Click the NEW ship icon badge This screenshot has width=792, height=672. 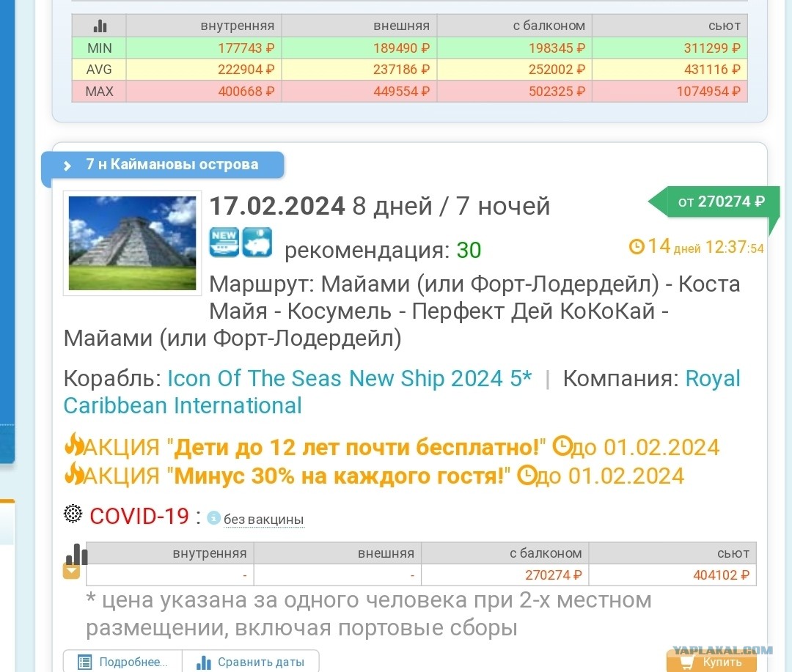click(224, 243)
